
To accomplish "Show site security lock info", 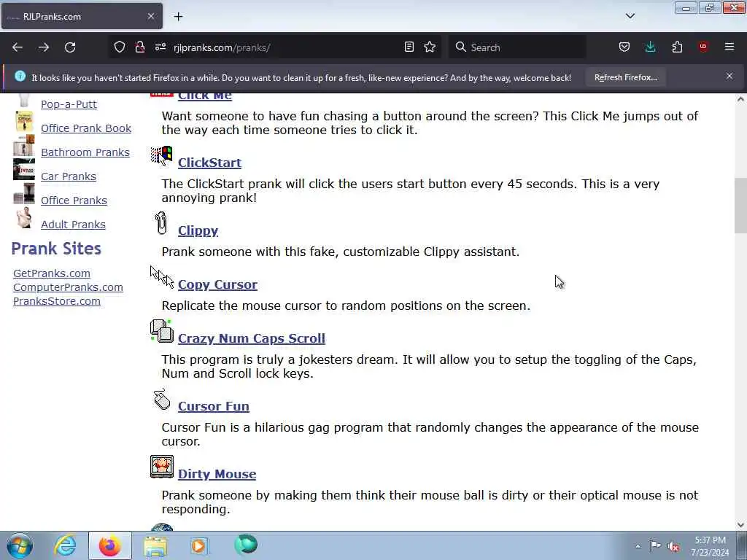I will 139,47.
